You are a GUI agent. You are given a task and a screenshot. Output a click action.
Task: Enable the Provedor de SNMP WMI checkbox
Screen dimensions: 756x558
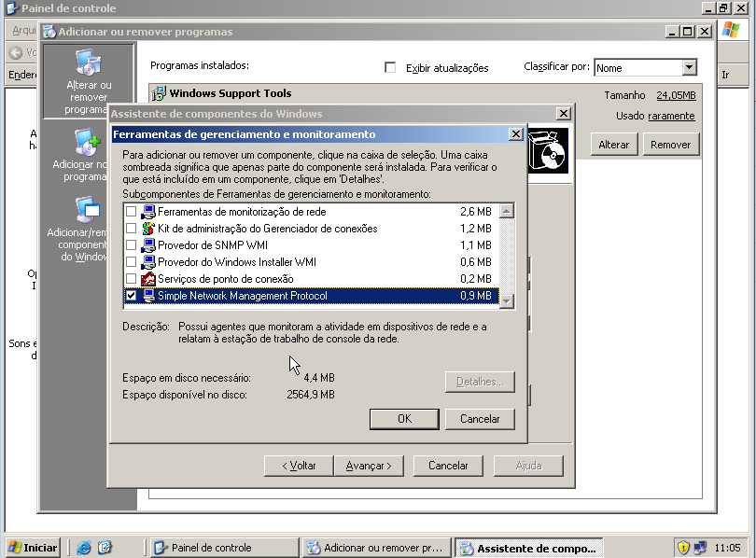pyautogui.click(x=130, y=245)
